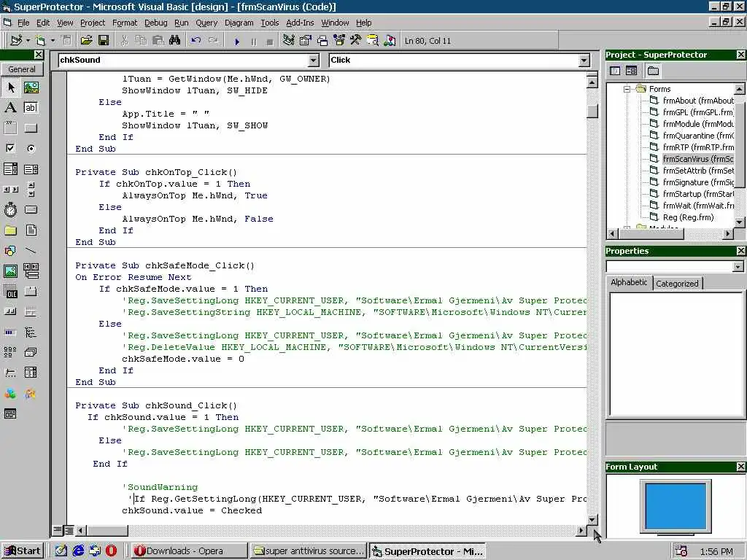Click the Toolbox hammer-and-wrench icon
Viewport: 747px width, 560px height.
(x=355, y=41)
